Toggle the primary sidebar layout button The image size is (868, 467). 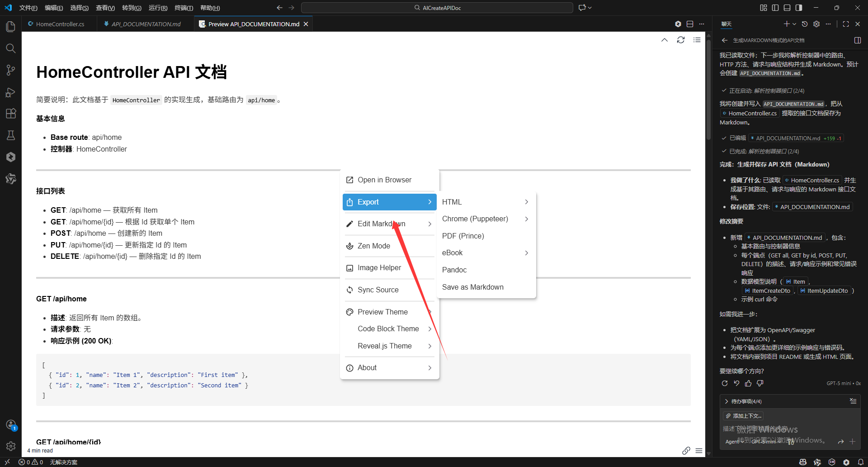[775, 8]
